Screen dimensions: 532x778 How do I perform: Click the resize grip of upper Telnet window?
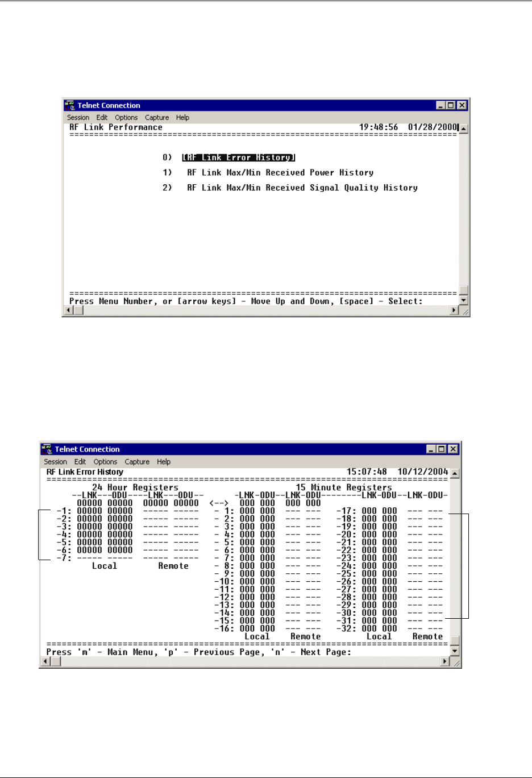[464, 311]
